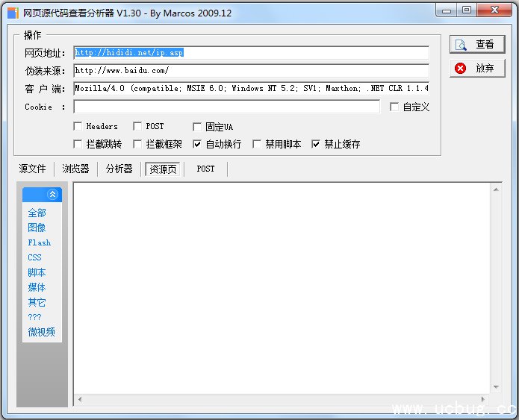The image size is (519, 420).
Task: Click the 查看 button with magnifier icon
Action: pyautogui.click(x=477, y=45)
